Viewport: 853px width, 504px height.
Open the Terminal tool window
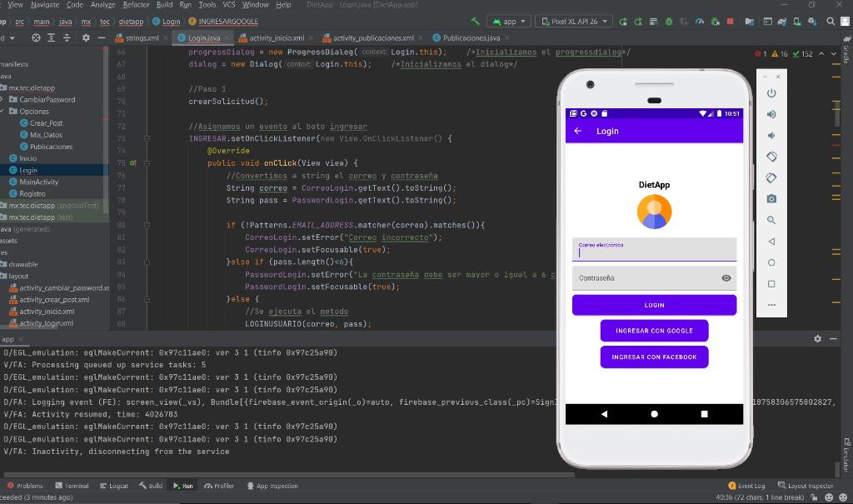tap(72, 486)
